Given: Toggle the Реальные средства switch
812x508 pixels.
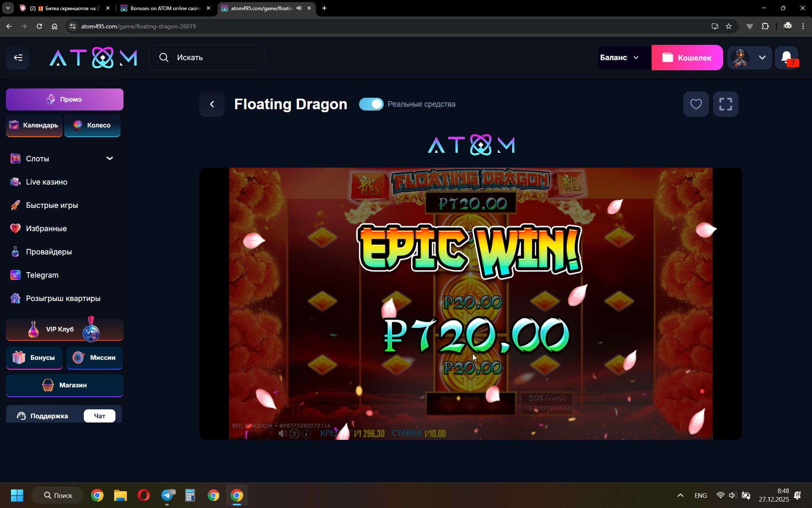Looking at the screenshot, I should click(x=371, y=104).
